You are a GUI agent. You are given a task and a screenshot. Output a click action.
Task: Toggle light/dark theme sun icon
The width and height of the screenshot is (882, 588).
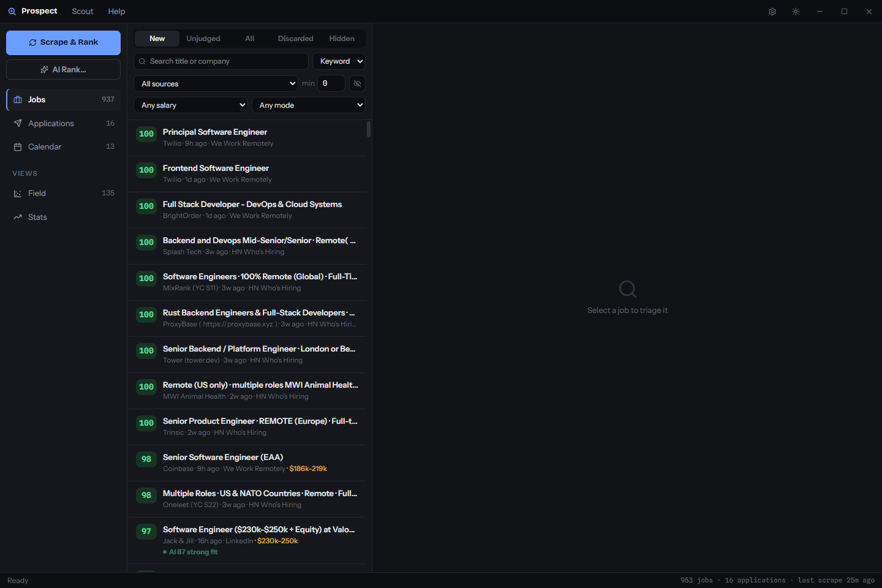[x=796, y=12]
